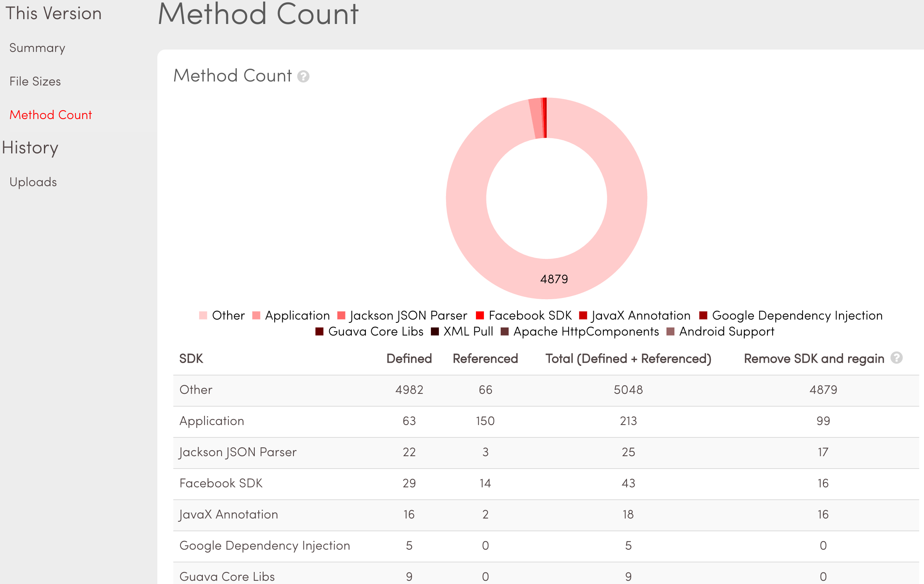
Task: Toggle Jackson JSON Parser legend swatch
Action: pyautogui.click(x=341, y=316)
